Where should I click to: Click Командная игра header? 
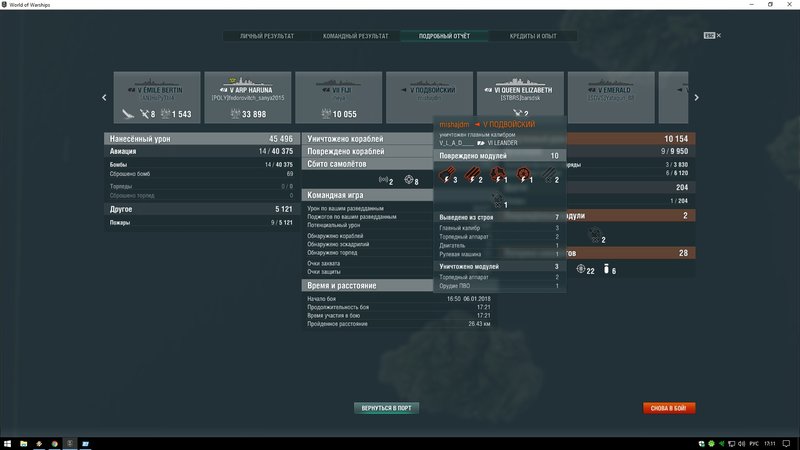click(x=368, y=195)
